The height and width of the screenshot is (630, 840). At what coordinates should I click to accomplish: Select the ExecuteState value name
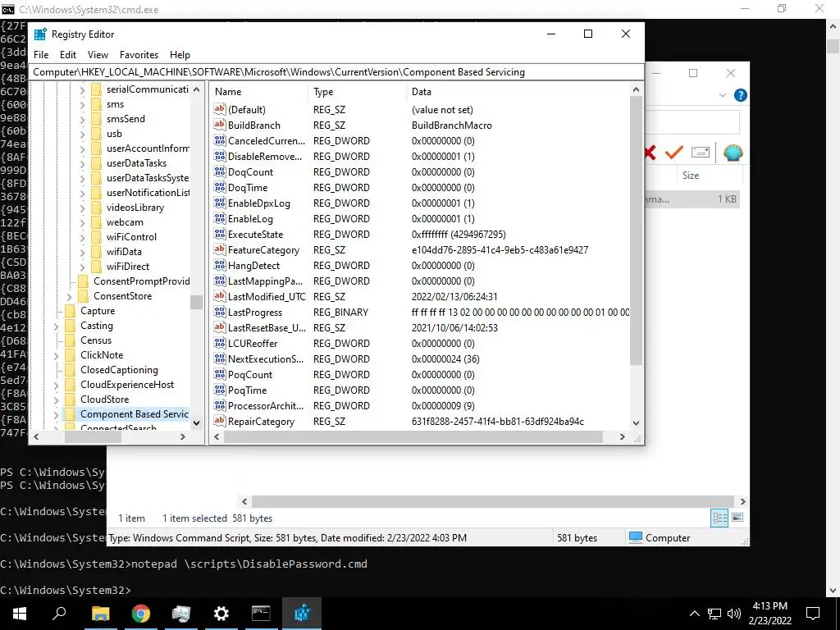pos(255,235)
